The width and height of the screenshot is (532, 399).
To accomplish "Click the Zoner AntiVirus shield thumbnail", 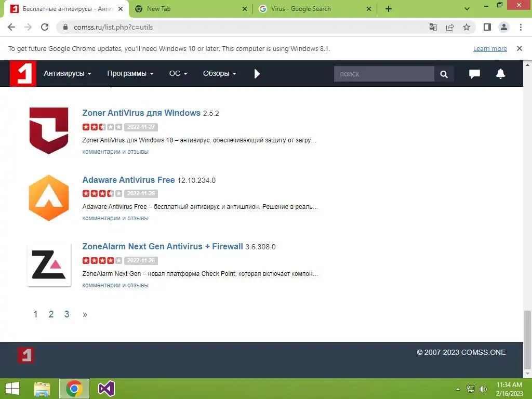I will [49, 130].
